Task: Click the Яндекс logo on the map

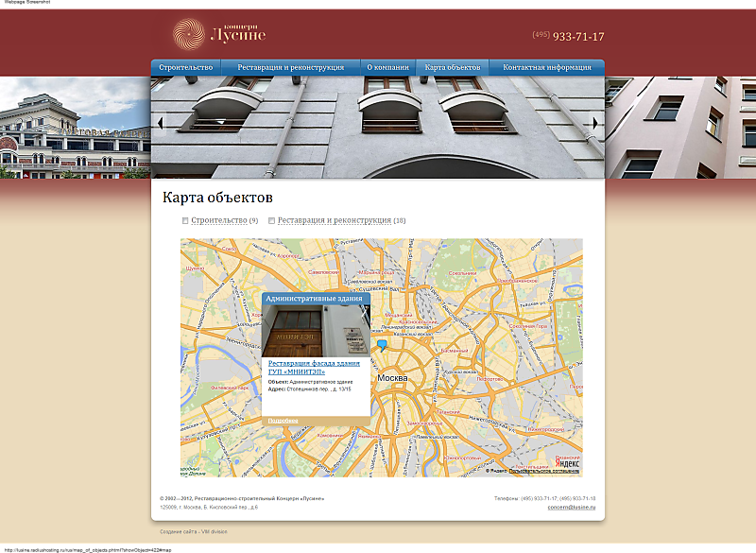Action: pos(566,463)
